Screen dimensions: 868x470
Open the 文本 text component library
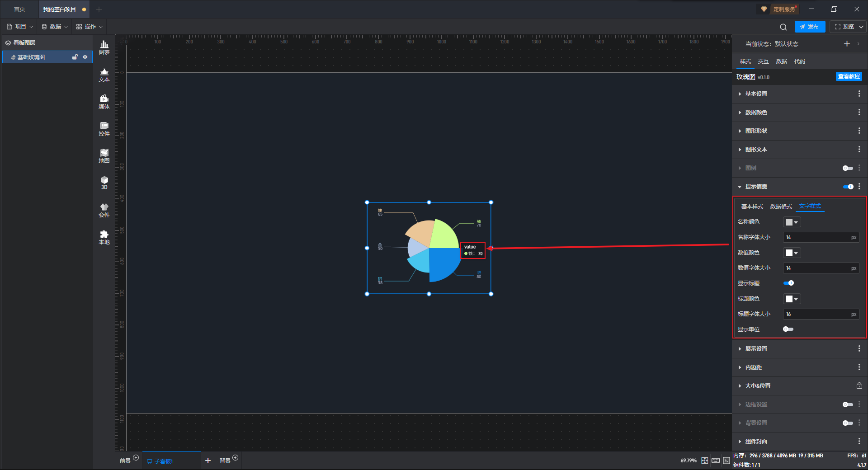(x=104, y=75)
